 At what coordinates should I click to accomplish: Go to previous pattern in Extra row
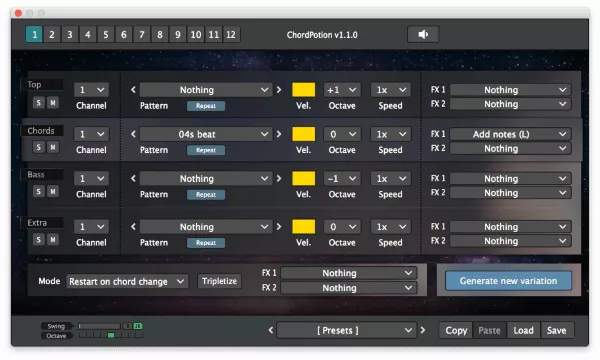(x=133, y=227)
